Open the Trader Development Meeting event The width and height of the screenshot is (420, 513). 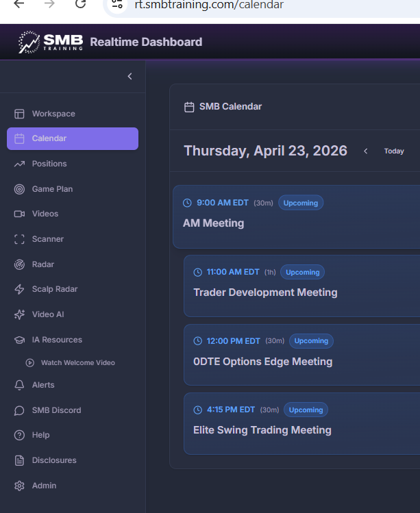[302, 286]
